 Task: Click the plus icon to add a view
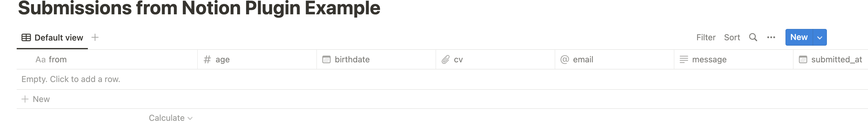(95, 37)
